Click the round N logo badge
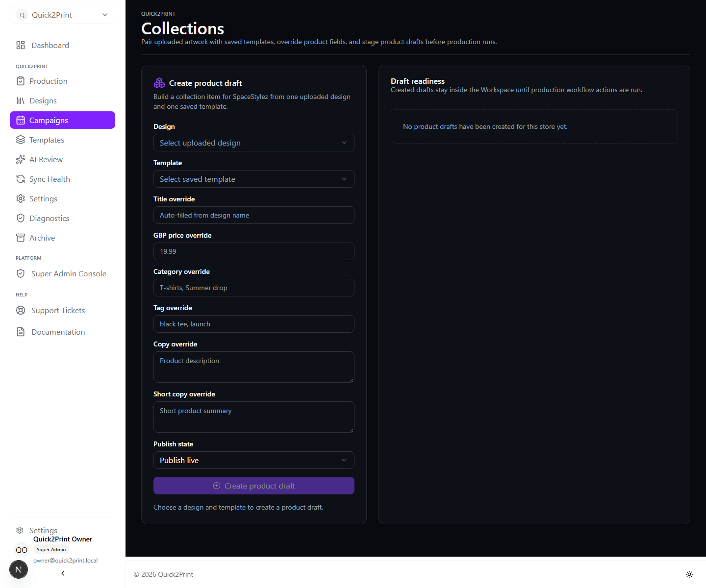The height and width of the screenshot is (588, 706). [x=19, y=569]
